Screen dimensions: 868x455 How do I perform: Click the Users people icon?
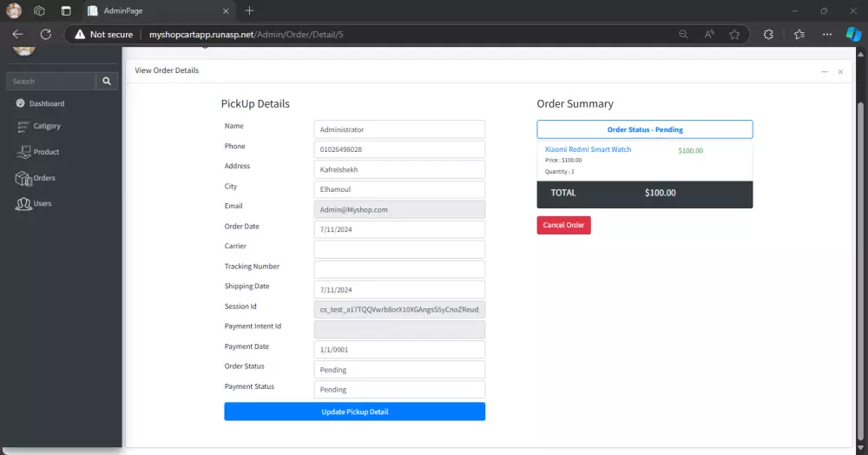23,204
